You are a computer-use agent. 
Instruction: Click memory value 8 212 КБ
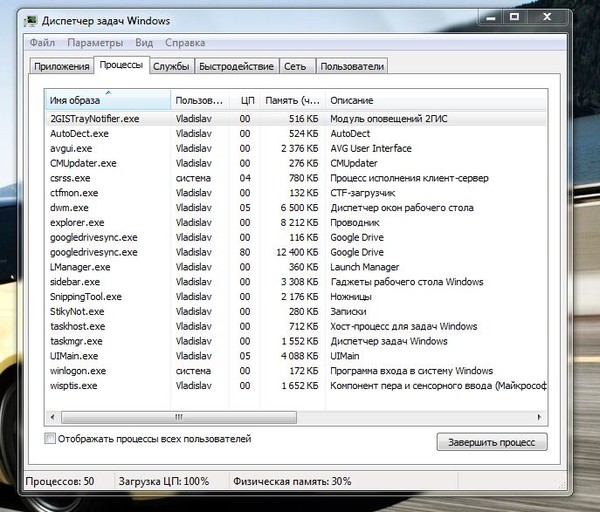pyautogui.click(x=299, y=223)
